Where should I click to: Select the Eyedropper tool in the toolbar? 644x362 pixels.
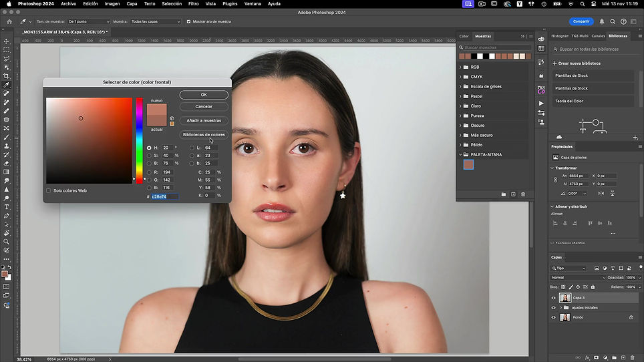point(7,85)
